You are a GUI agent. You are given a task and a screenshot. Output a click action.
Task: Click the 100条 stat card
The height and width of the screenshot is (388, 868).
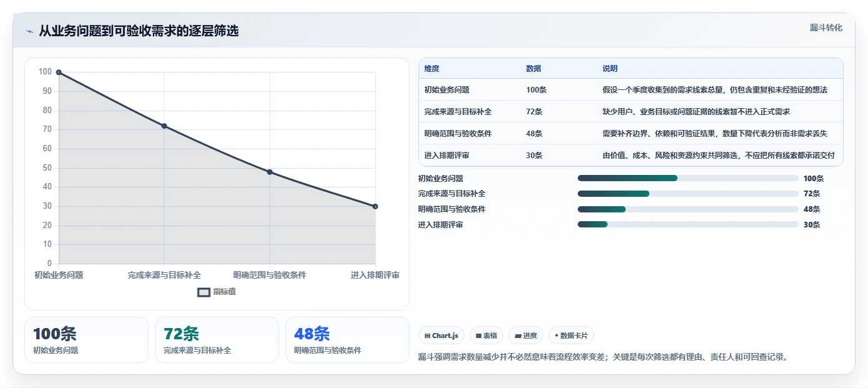click(87, 340)
